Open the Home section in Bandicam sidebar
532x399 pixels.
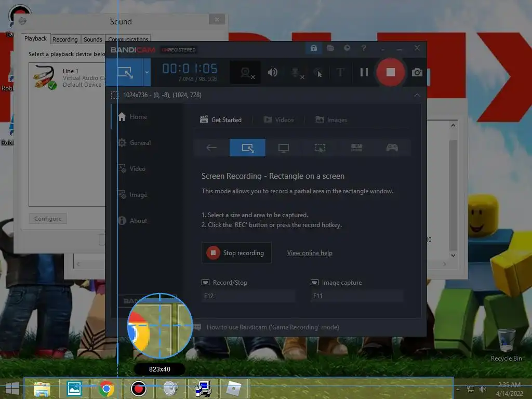(x=132, y=117)
